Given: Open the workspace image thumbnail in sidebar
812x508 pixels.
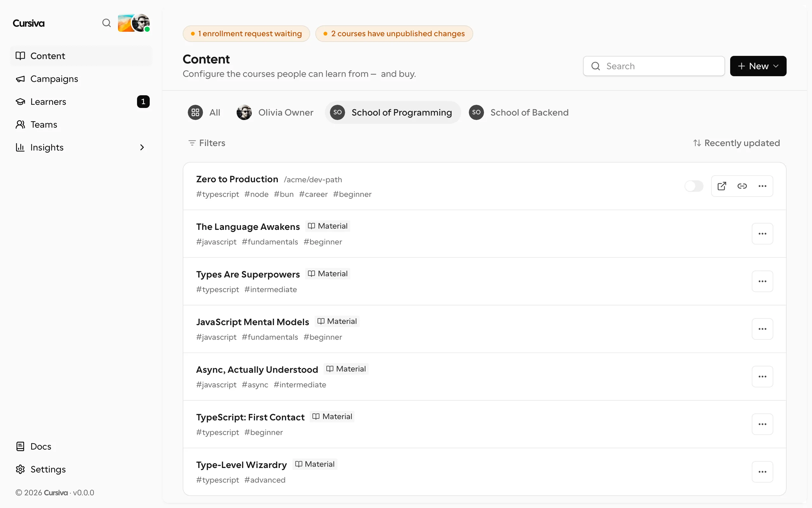Looking at the screenshot, I should 125,23.
